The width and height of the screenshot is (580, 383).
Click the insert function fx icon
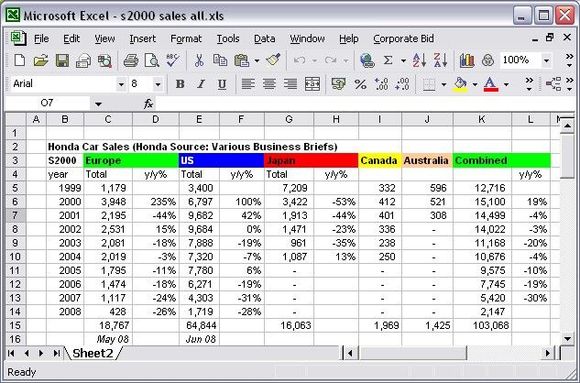pyautogui.click(x=148, y=104)
